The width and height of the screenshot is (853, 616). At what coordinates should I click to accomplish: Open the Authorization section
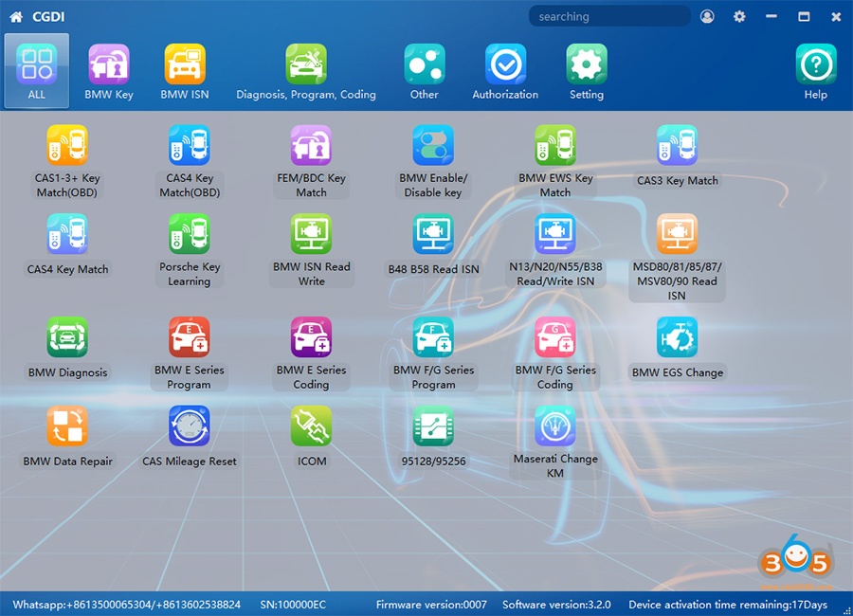point(505,71)
